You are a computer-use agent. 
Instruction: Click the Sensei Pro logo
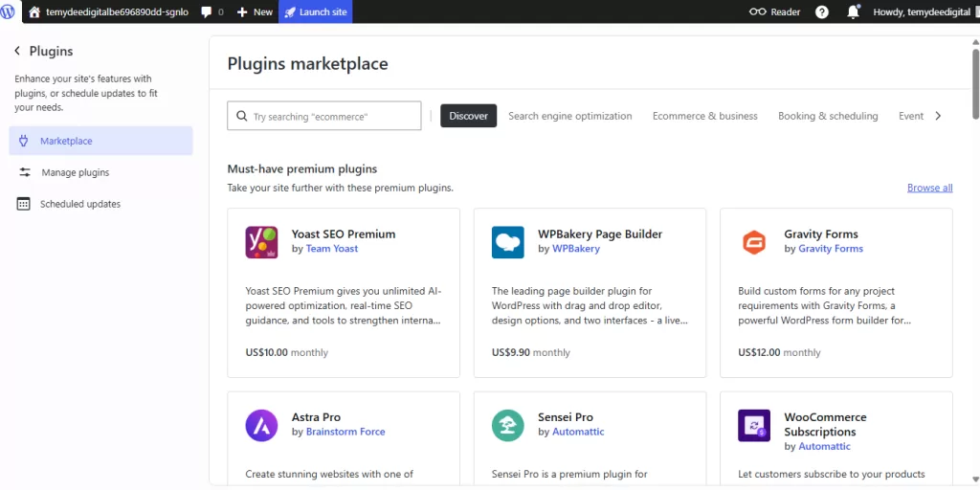[x=507, y=426]
